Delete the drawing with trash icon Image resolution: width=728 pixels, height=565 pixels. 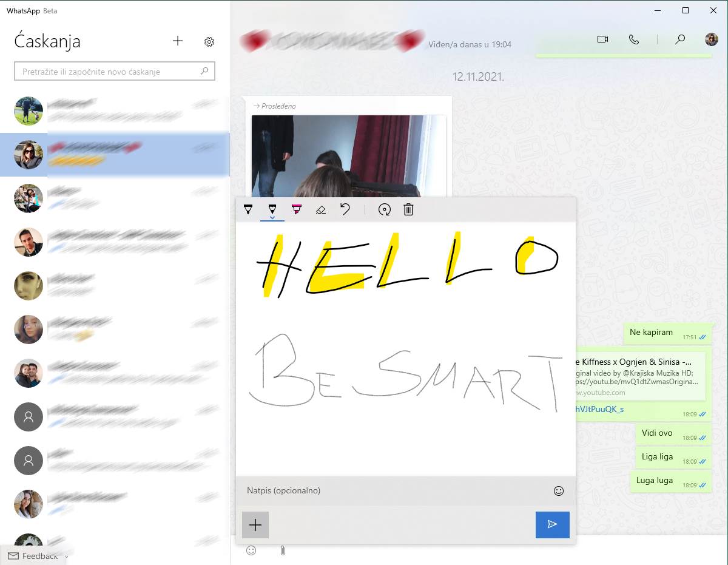click(x=408, y=210)
